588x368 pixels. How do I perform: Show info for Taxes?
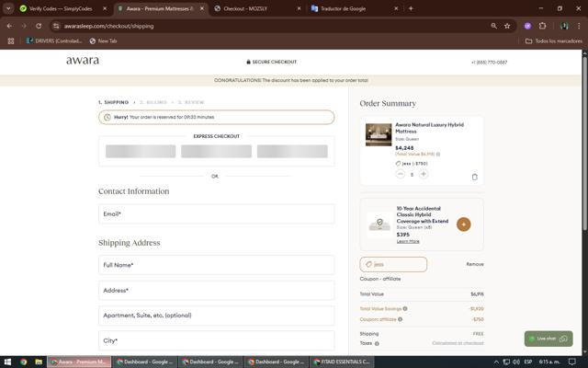377,343
